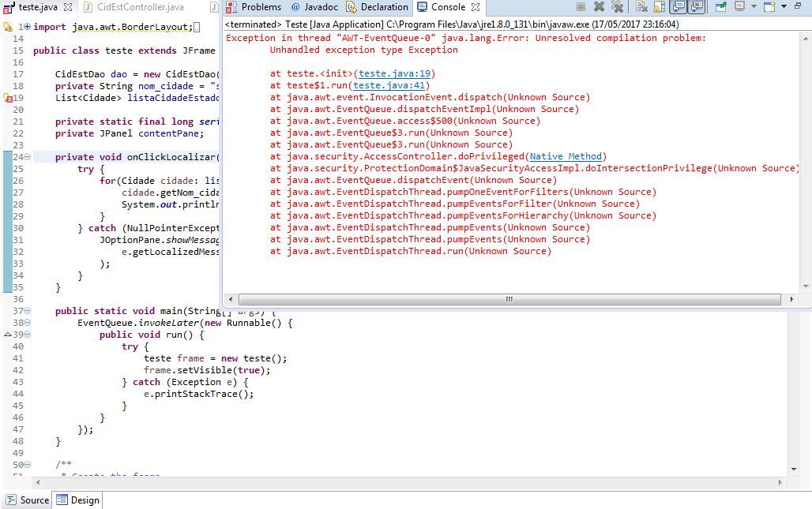Click console vertical scroll up arrow
Viewport: 812px width, 509px height.
(806, 39)
